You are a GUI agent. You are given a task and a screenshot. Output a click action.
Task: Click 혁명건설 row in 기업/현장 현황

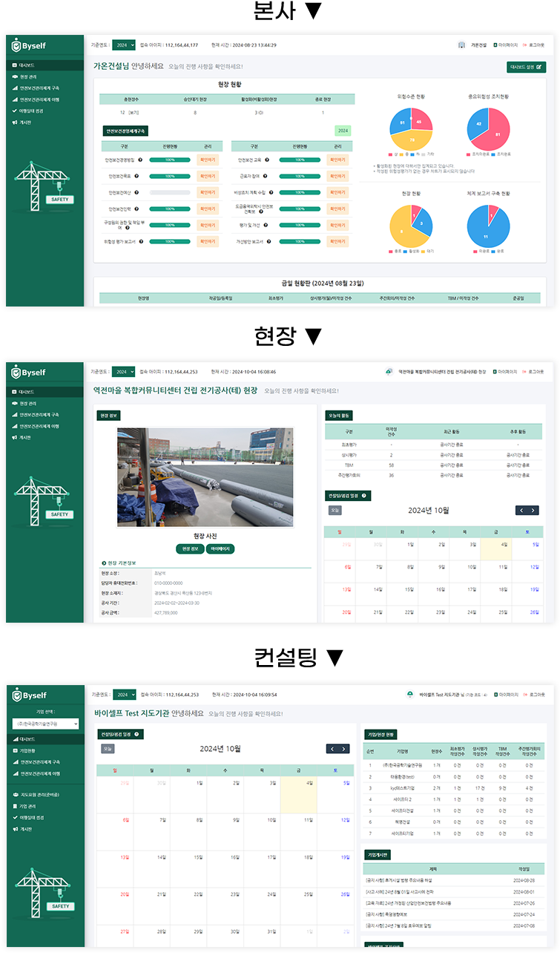(455, 822)
